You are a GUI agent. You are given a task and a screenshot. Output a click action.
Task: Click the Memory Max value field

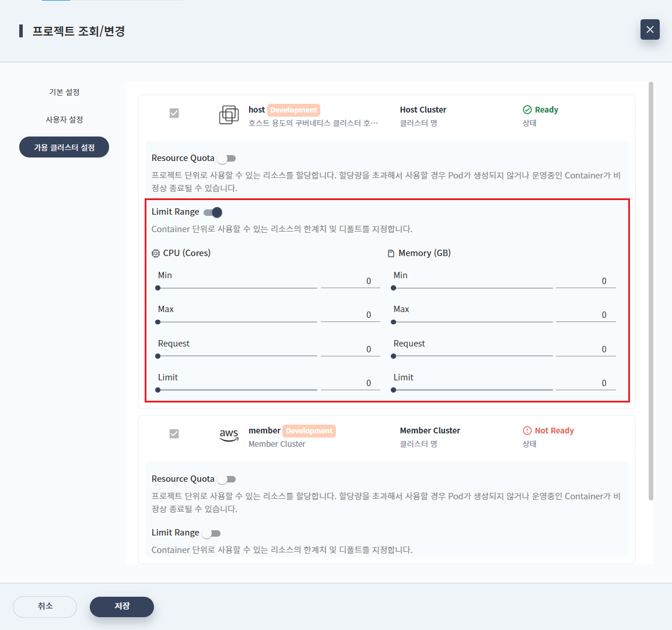tap(586, 315)
